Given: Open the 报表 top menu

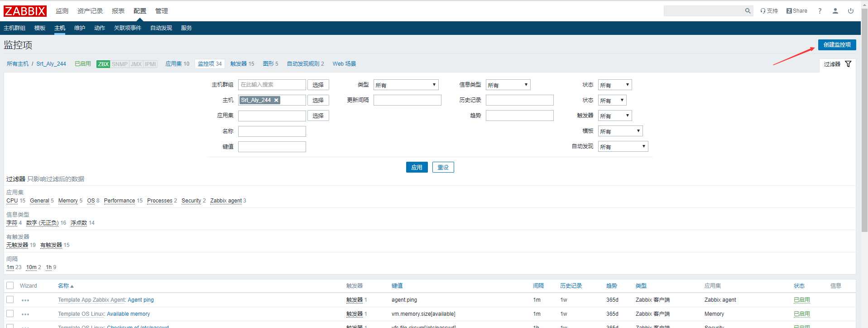Looking at the screenshot, I should click(118, 11).
